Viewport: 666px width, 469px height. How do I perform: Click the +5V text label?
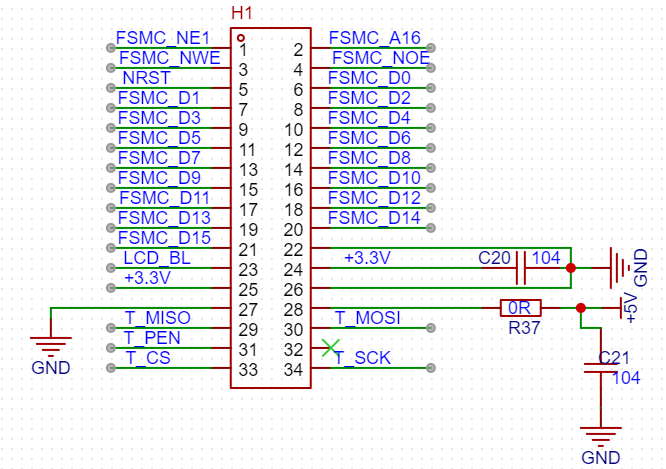632,308
